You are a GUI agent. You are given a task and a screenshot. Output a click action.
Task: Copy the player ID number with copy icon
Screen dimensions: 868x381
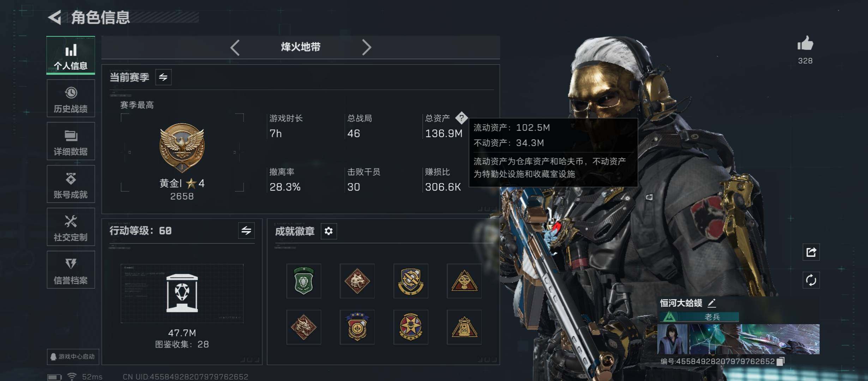781,361
